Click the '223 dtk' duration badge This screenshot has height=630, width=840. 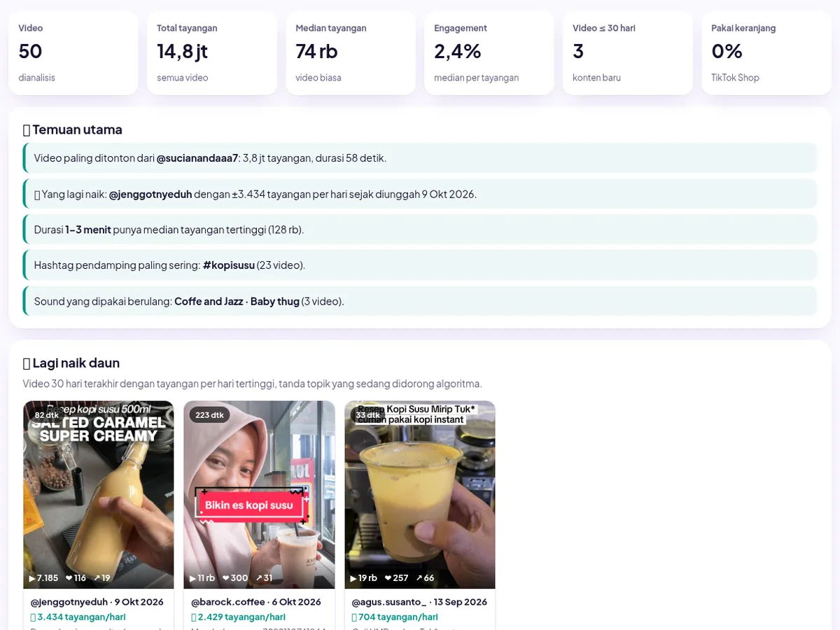(x=209, y=415)
